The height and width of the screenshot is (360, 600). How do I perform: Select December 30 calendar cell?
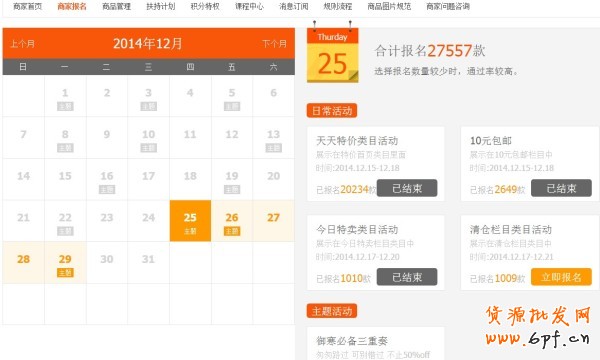pyautogui.click(x=107, y=262)
